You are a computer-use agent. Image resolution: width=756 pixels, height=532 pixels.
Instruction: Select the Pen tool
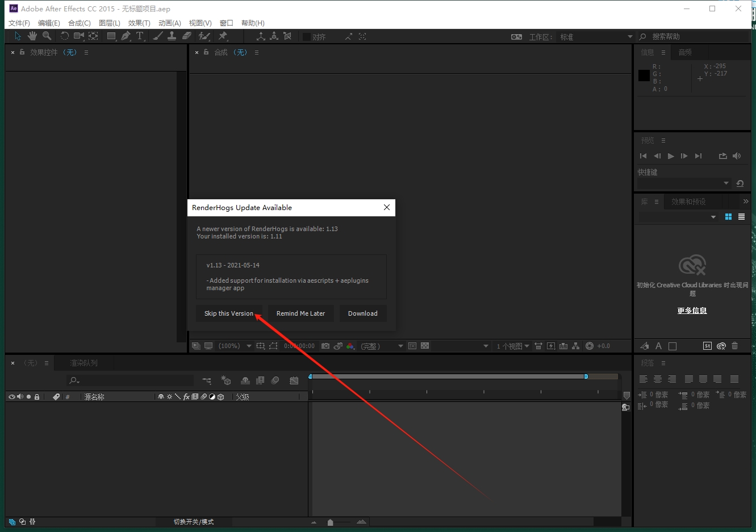tap(126, 36)
